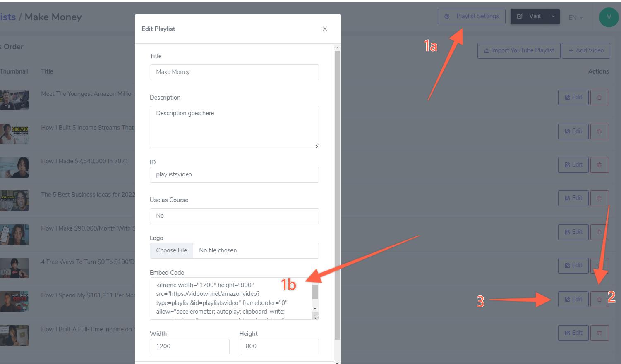
Task: Click into the Embed Code text area
Action: tap(231, 298)
